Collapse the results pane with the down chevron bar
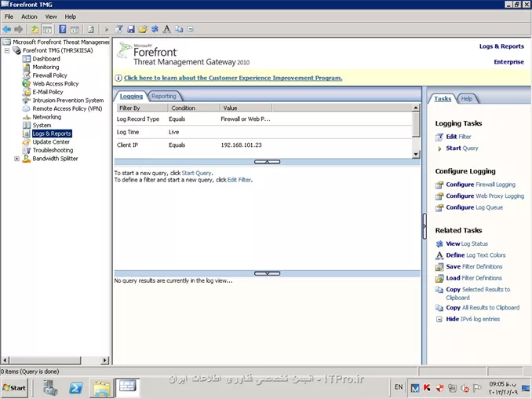Viewport: 532px width, 399px height. pos(267,273)
